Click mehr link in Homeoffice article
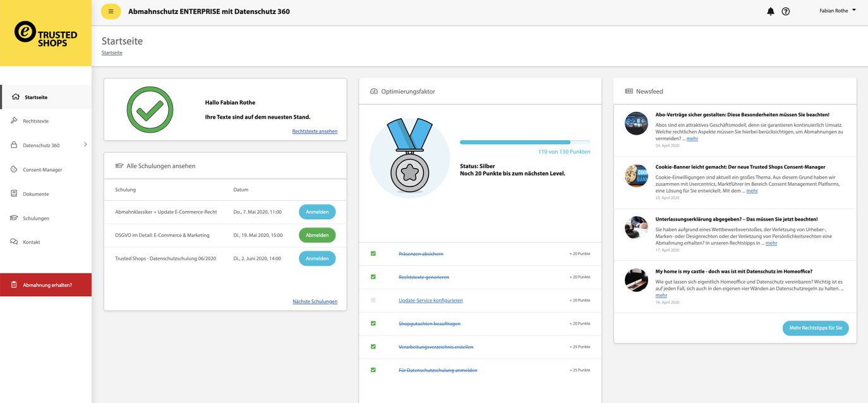 [661, 295]
